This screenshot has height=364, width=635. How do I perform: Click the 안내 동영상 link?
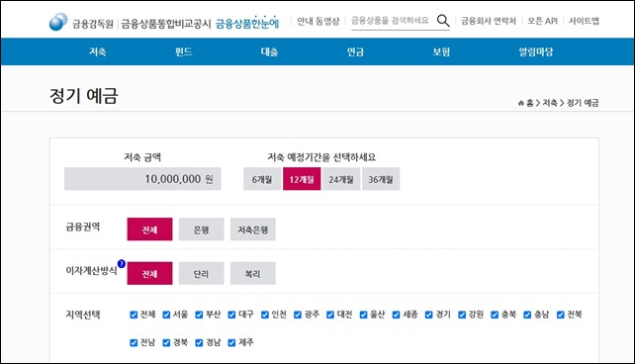(317, 21)
